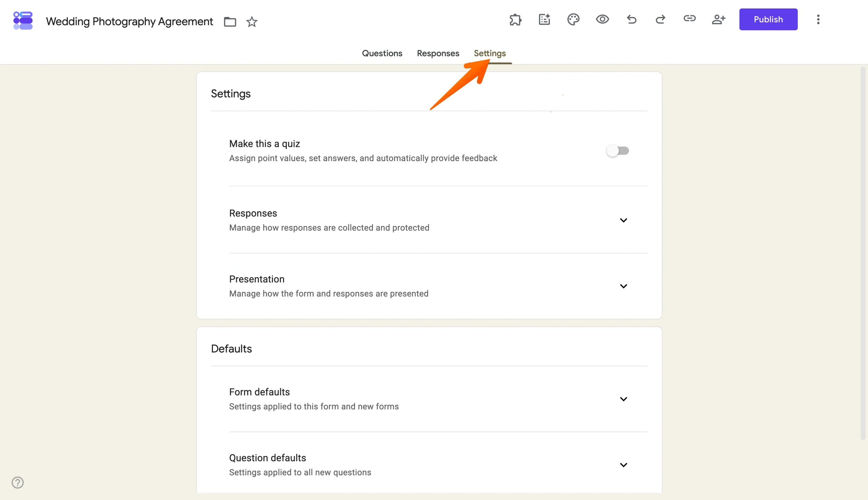This screenshot has width=868, height=500.
Task: Click the Publish button
Action: [768, 20]
